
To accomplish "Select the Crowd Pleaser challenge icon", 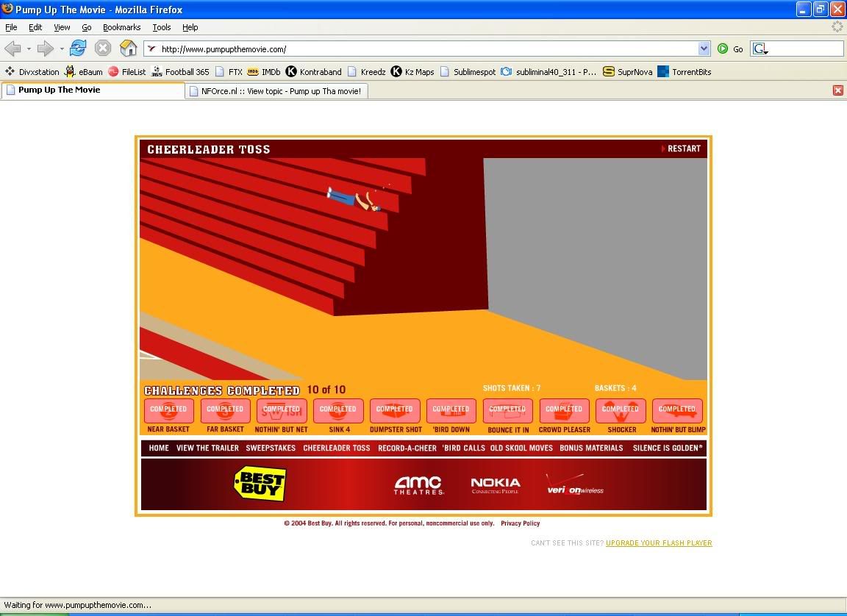I will click(x=564, y=411).
